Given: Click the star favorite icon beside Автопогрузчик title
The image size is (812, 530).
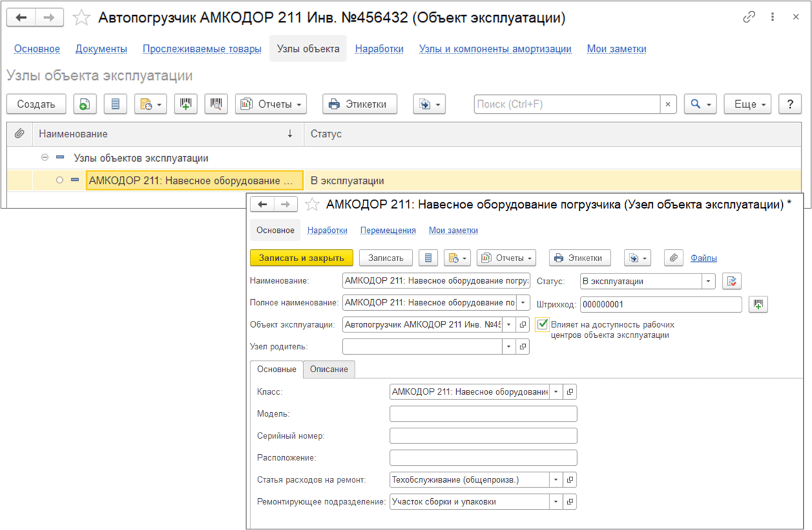Looking at the screenshot, I should tap(81, 18).
